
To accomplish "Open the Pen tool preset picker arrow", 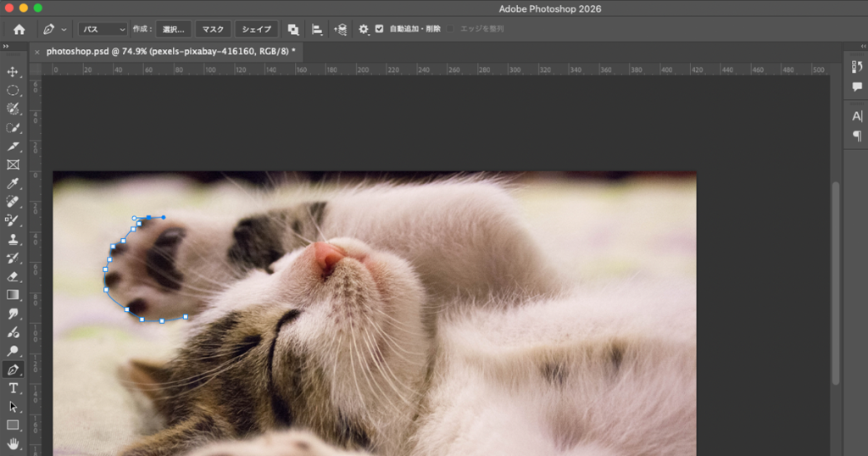I will tap(64, 30).
